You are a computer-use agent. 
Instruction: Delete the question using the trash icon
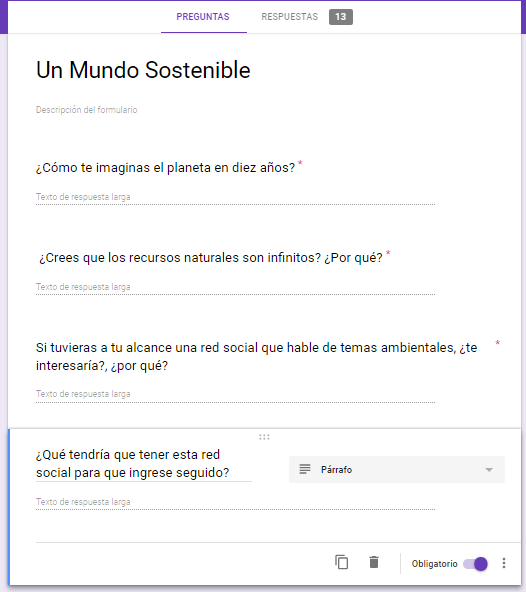(x=374, y=562)
